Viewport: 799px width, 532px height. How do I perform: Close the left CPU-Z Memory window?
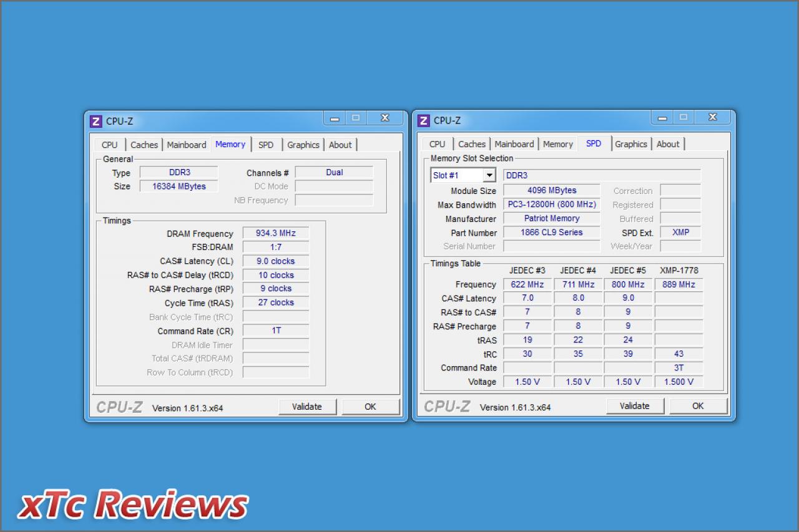[385, 118]
